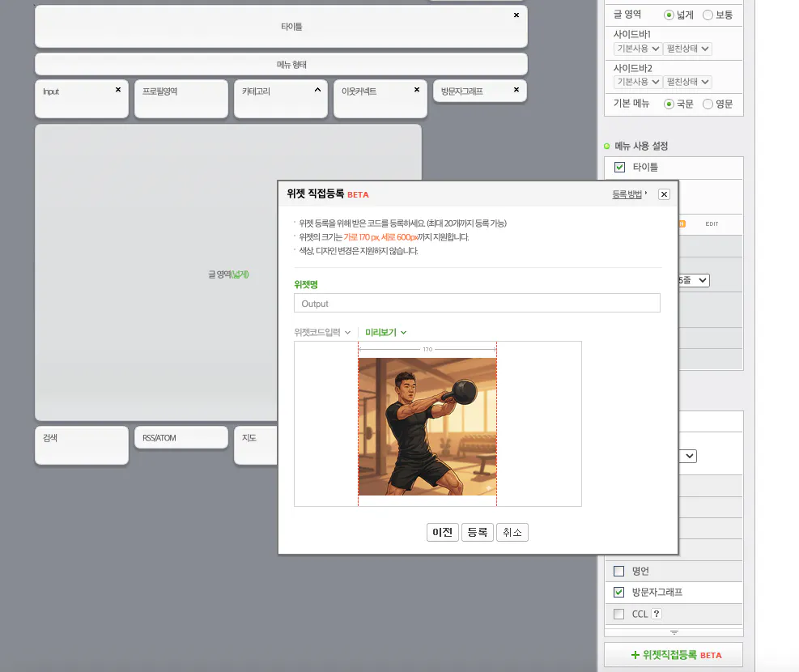Open 사이드바1 기본사용 dropdown

pyautogui.click(x=638, y=49)
